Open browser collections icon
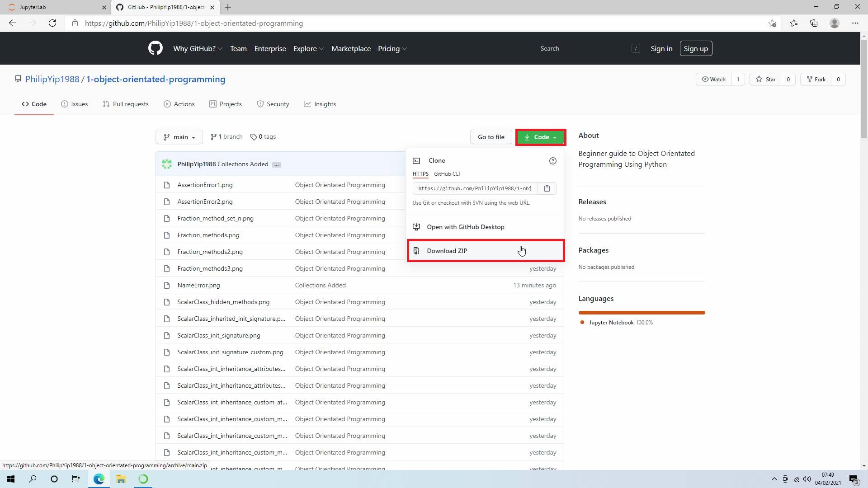This screenshot has width=868, height=488. pos(814,23)
